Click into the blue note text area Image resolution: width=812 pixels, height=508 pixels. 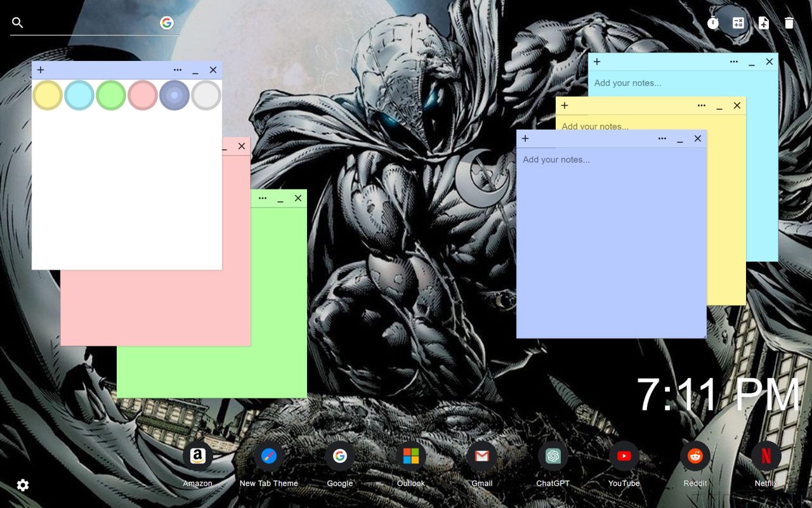point(612,243)
